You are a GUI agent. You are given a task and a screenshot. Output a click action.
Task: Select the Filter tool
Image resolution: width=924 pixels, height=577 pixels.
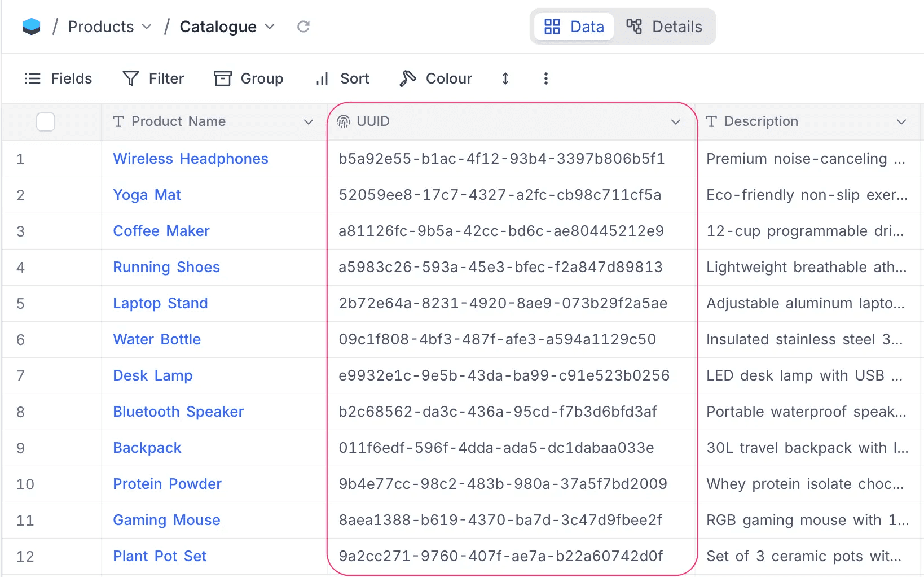click(153, 78)
